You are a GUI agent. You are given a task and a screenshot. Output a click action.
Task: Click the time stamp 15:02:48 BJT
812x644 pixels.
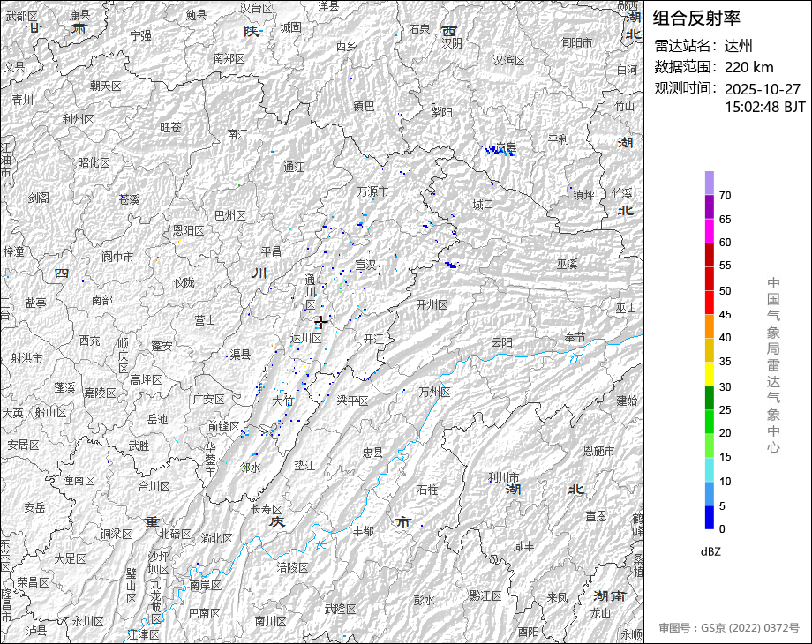coord(765,107)
